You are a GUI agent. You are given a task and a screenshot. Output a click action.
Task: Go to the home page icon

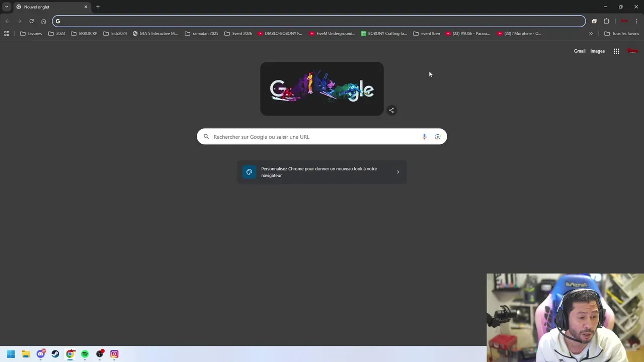pyautogui.click(x=43, y=21)
